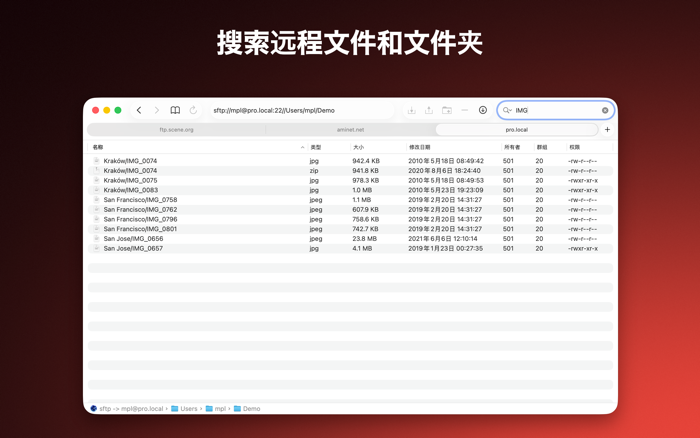
Task: Select San Jose/IMG_0656 file row
Action: tap(350, 239)
